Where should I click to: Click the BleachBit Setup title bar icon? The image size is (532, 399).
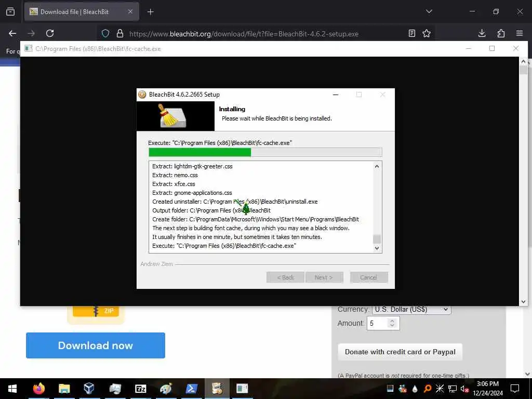(142, 95)
